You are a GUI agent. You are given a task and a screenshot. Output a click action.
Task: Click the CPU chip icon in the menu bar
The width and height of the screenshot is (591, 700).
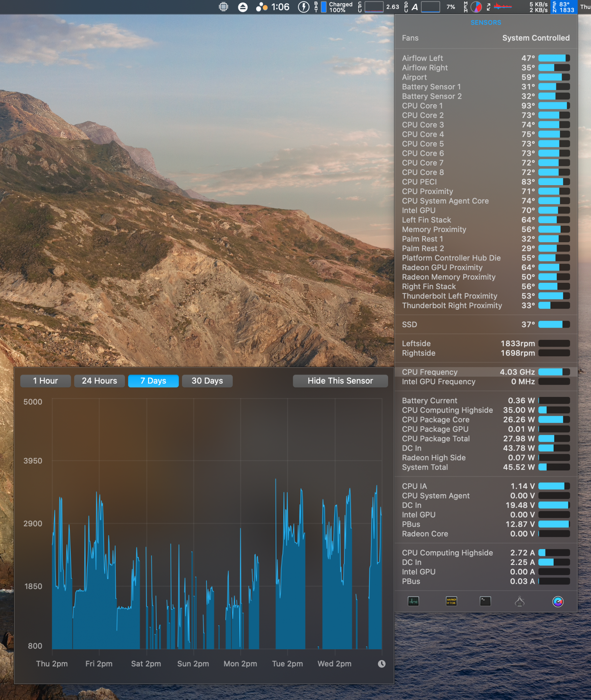[223, 7]
